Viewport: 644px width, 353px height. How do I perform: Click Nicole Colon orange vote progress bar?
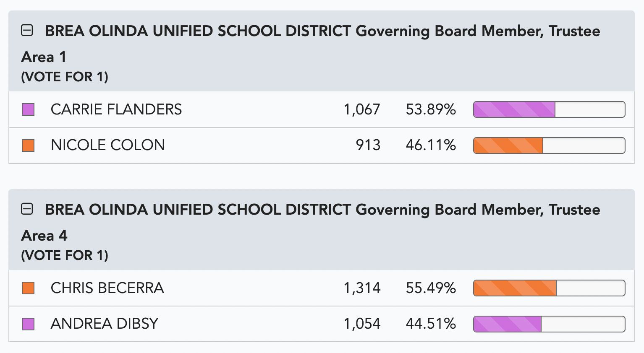(549, 145)
